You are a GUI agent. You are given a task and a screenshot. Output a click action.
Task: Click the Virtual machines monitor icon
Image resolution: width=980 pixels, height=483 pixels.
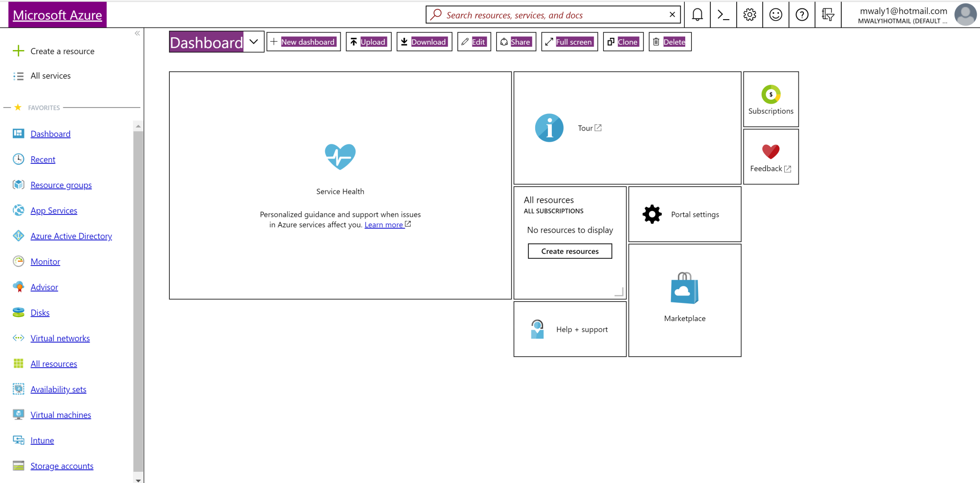(18, 414)
